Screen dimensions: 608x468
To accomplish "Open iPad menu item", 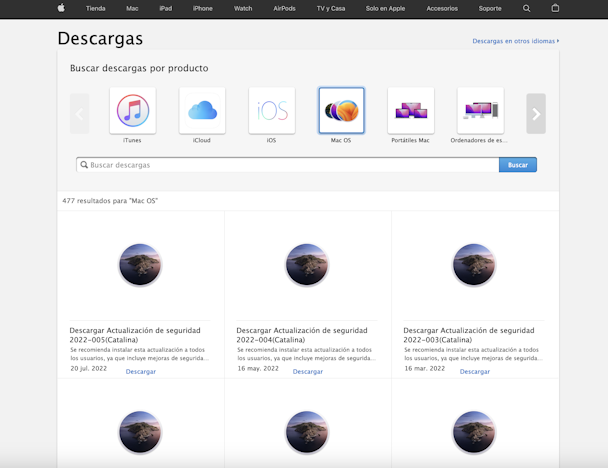I will coord(166,8).
